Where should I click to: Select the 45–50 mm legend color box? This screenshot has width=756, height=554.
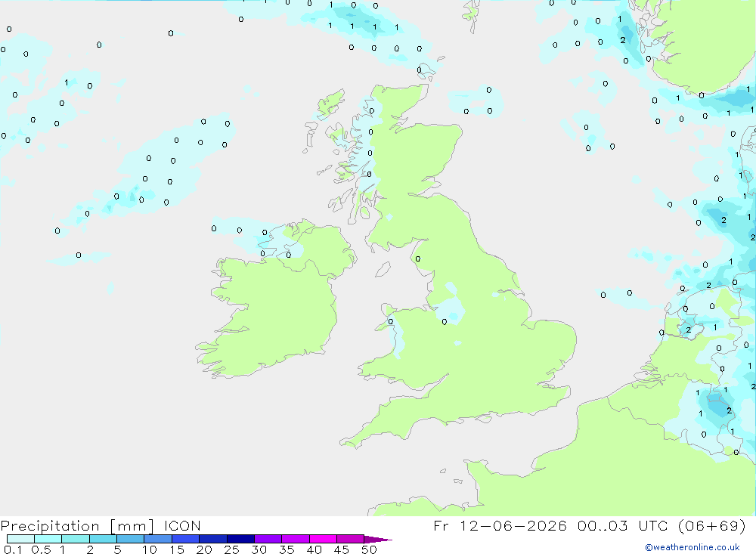[351, 539]
